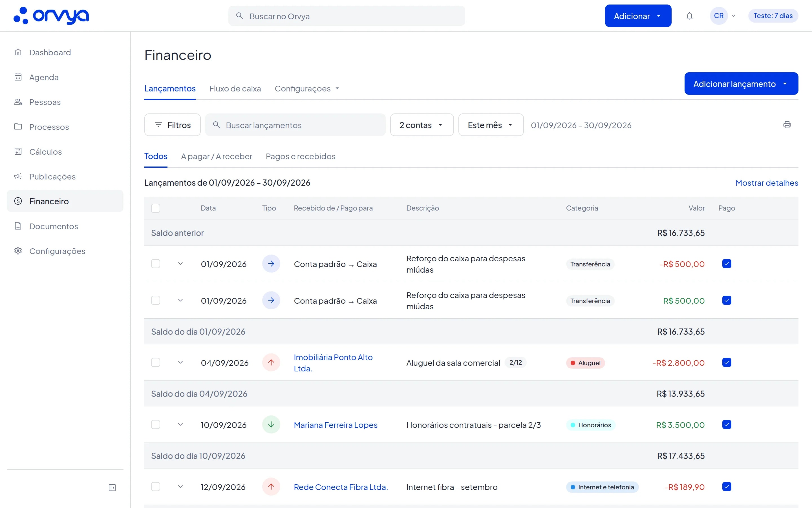This screenshot has height=508, width=812.
Task: Click Mostrar detalhes link
Action: [x=767, y=183]
